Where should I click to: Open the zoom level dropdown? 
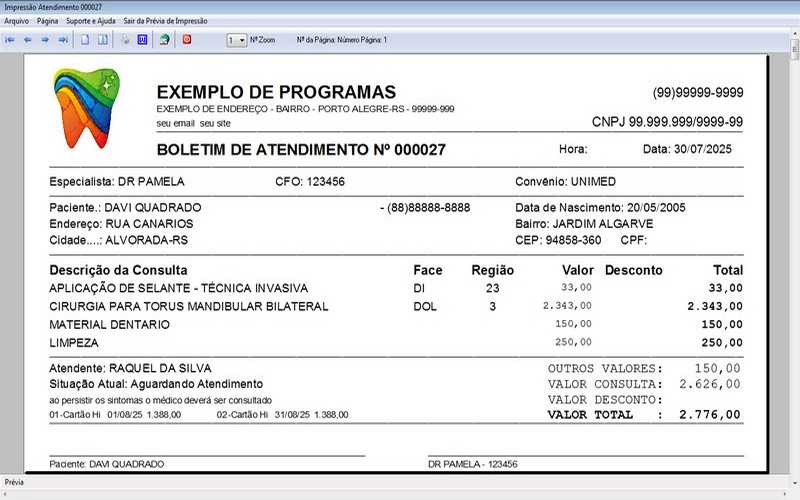click(236, 40)
